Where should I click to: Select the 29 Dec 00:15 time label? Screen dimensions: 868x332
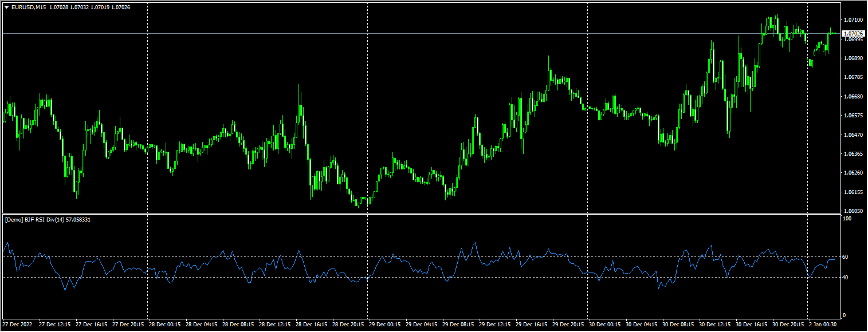pyautogui.click(x=386, y=325)
